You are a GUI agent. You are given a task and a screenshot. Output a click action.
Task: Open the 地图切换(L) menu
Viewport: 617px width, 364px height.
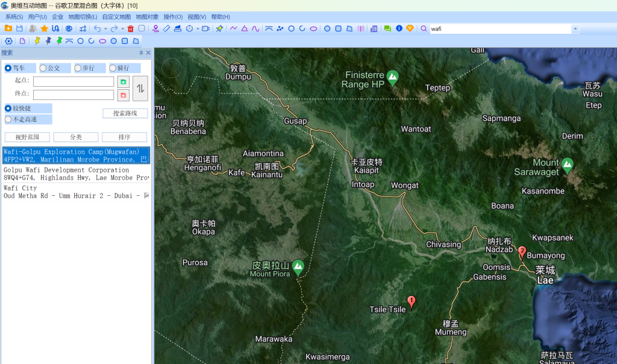pos(83,17)
